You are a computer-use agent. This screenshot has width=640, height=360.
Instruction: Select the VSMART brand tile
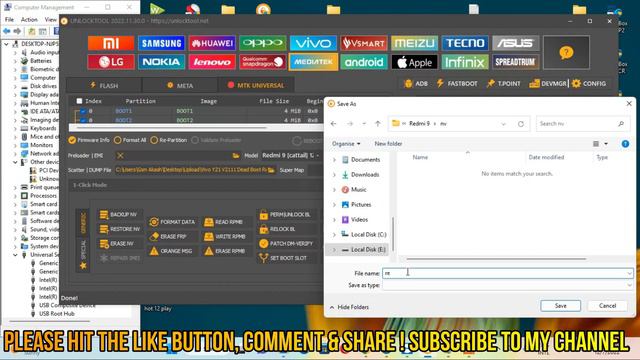tap(364, 43)
